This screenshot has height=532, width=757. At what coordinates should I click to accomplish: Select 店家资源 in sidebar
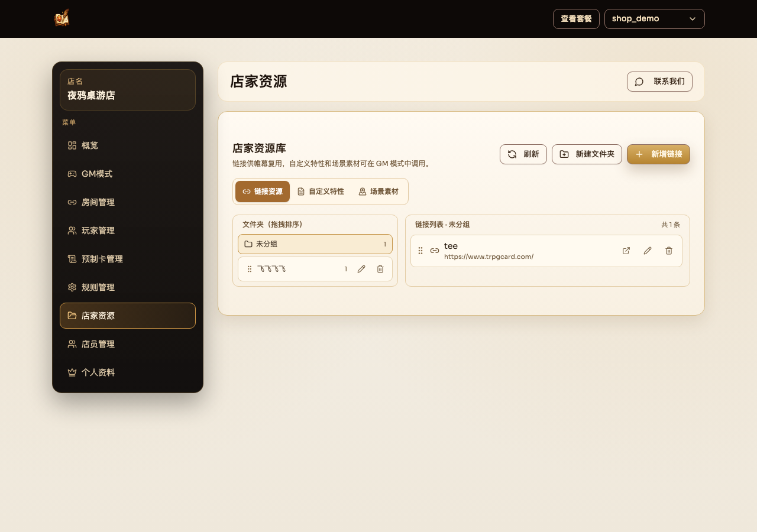[128, 316]
